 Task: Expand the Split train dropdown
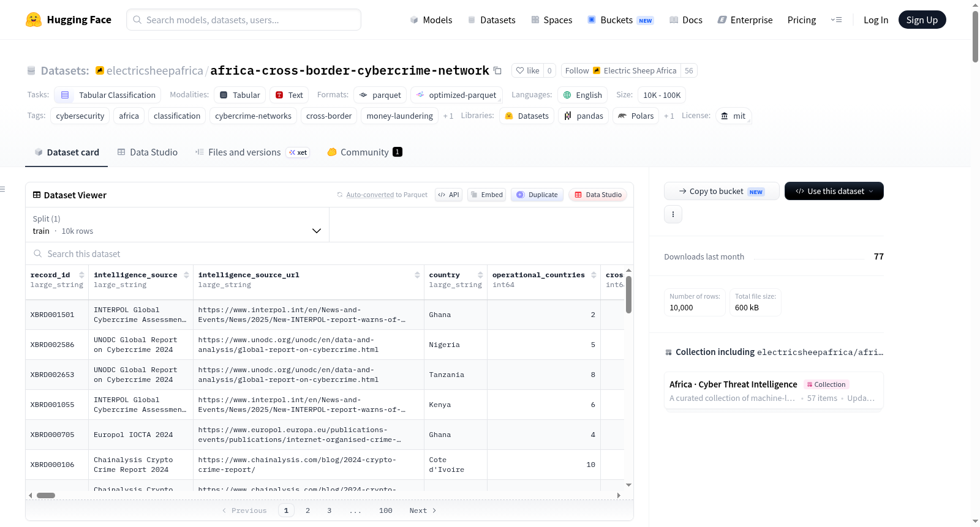point(177,225)
